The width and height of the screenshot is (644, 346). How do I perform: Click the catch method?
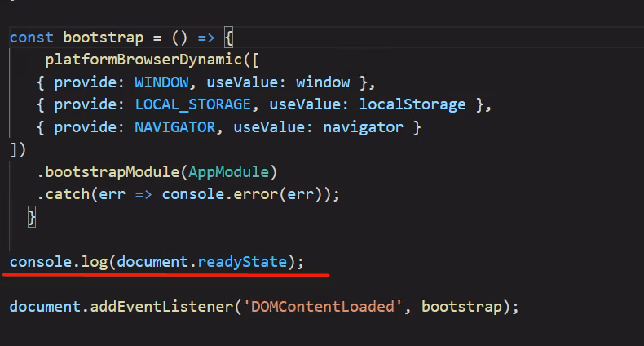tap(68, 194)
